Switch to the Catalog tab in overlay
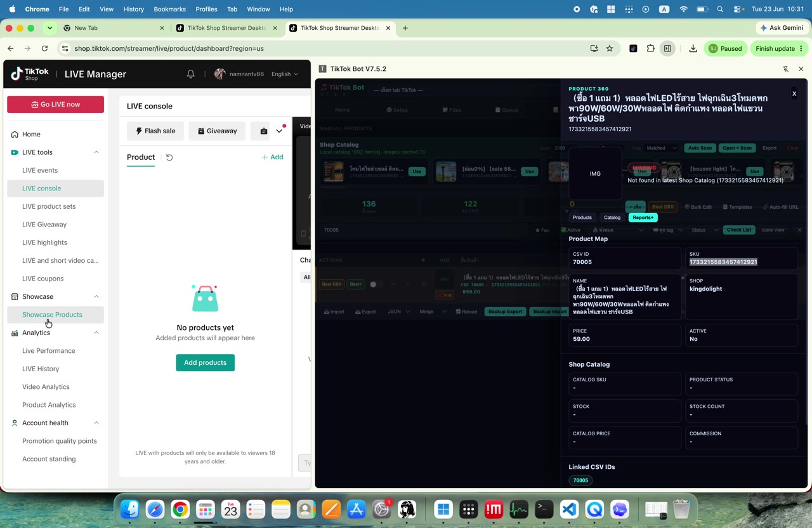 (612, 218)
